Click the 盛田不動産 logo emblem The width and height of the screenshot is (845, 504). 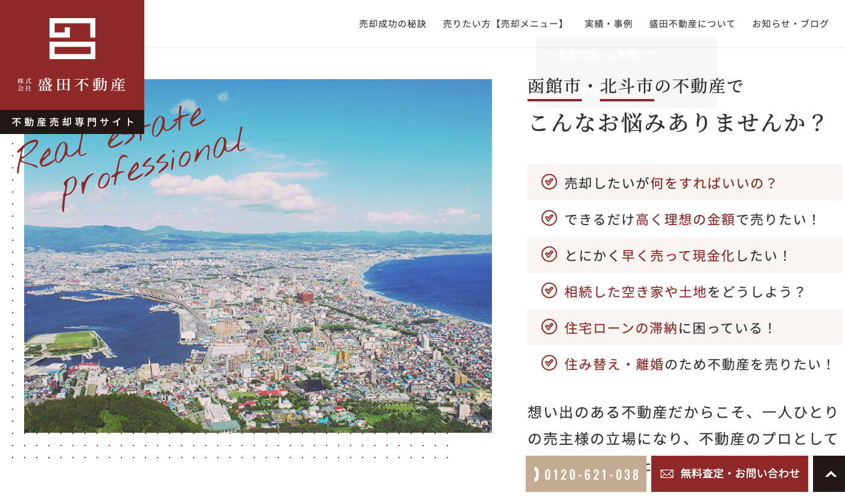point(72,39)
